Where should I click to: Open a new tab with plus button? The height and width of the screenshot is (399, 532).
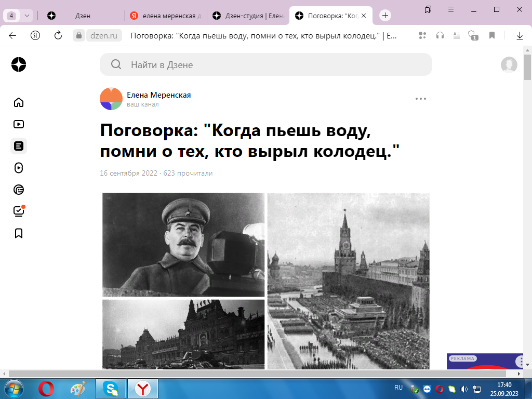(385, 15)
